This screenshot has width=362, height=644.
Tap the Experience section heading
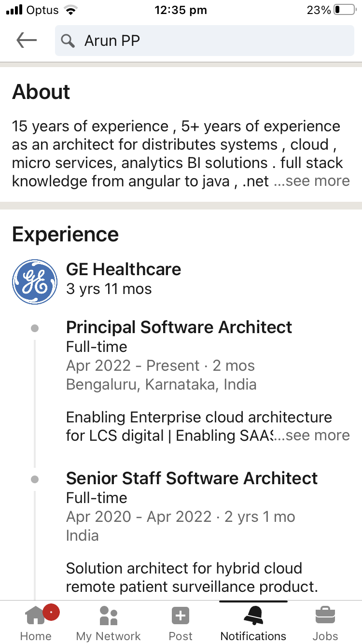click(x=66, y=235)
